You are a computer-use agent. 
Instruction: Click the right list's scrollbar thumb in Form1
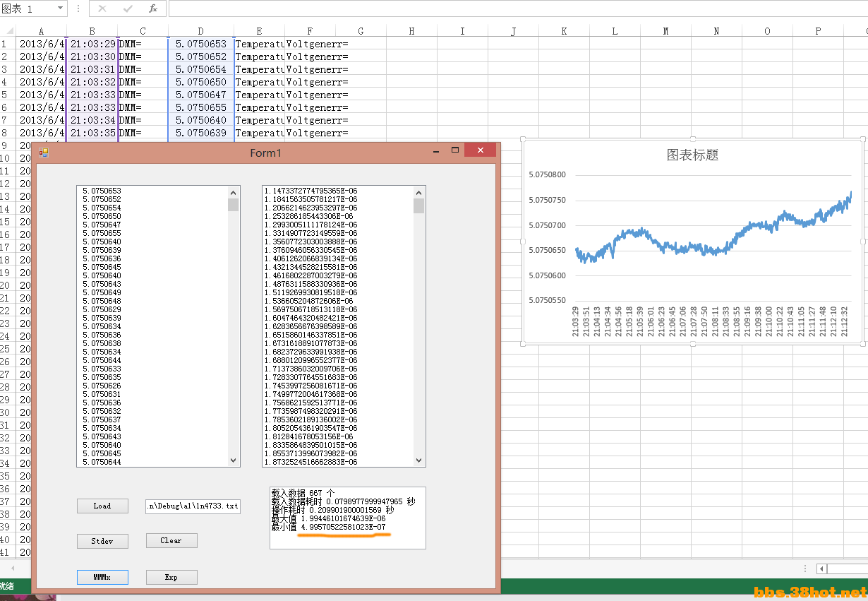coord(419,206)
